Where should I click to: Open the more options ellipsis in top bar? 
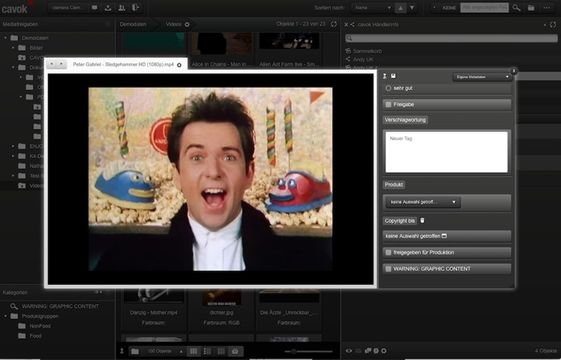547,8
